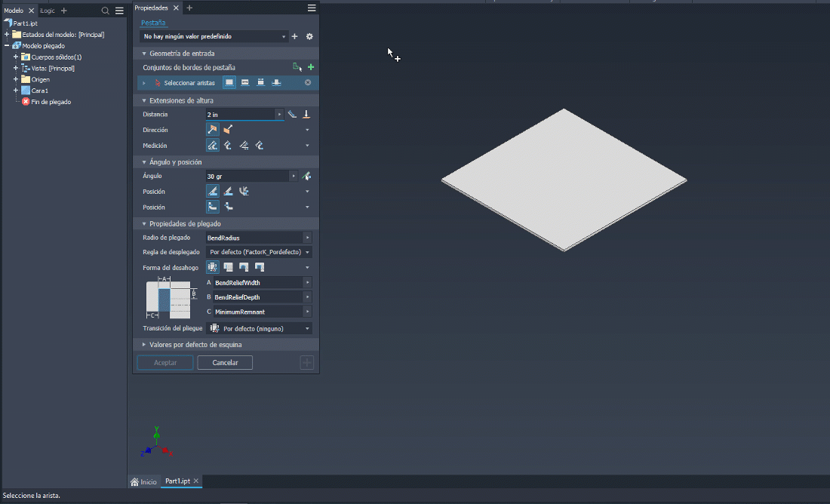Choose third Medición height datum icon

pos(244,146)
